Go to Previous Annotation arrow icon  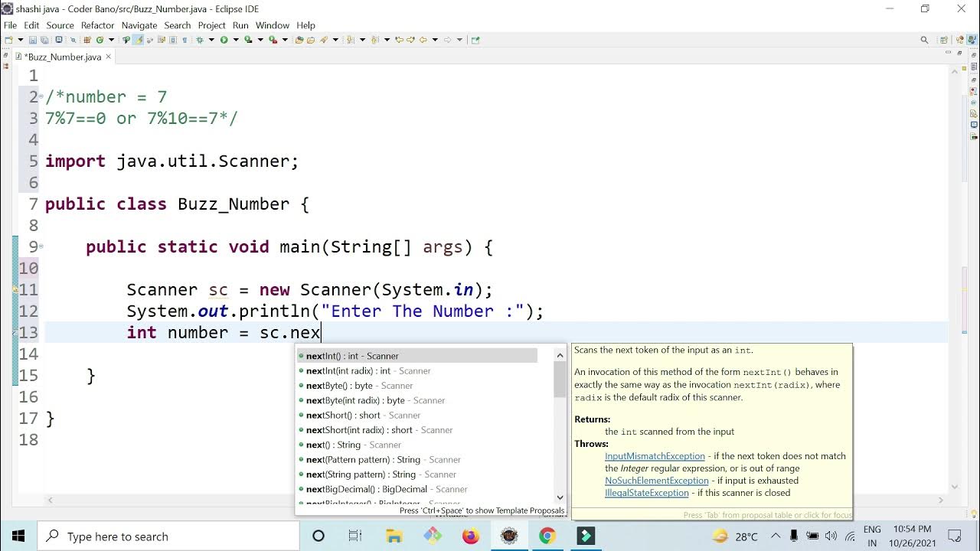[x=374, y=40]
